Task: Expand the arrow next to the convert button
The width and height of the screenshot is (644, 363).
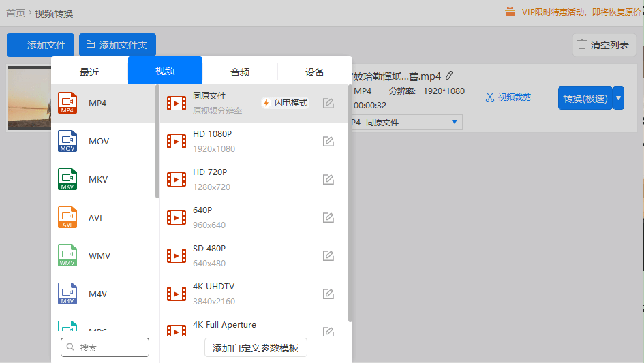Action: (618, 98)
